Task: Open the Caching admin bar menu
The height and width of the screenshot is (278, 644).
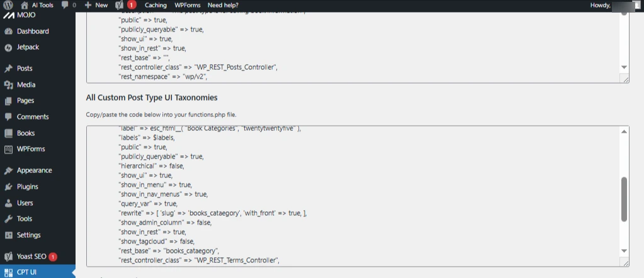Action: point(155,5)
